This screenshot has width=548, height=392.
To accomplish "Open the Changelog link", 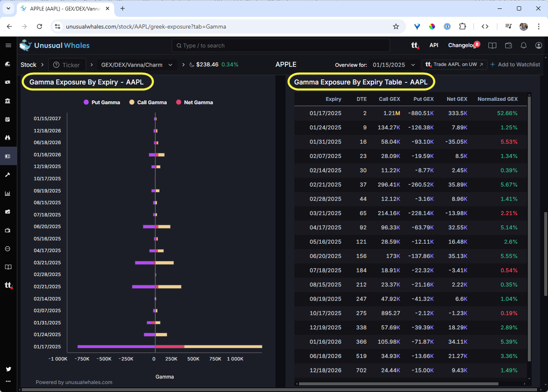I will (461, 45).
